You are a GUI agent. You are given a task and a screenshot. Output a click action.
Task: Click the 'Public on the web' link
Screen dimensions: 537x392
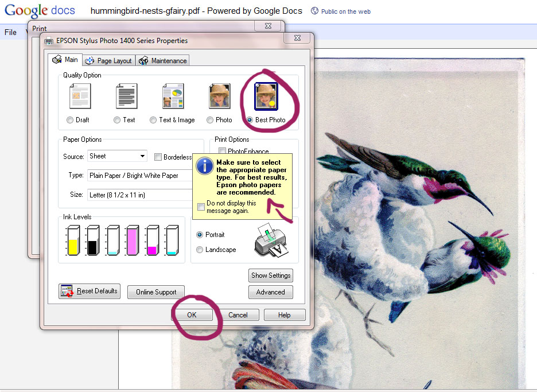pyautogui.click(x=346, y=11)
